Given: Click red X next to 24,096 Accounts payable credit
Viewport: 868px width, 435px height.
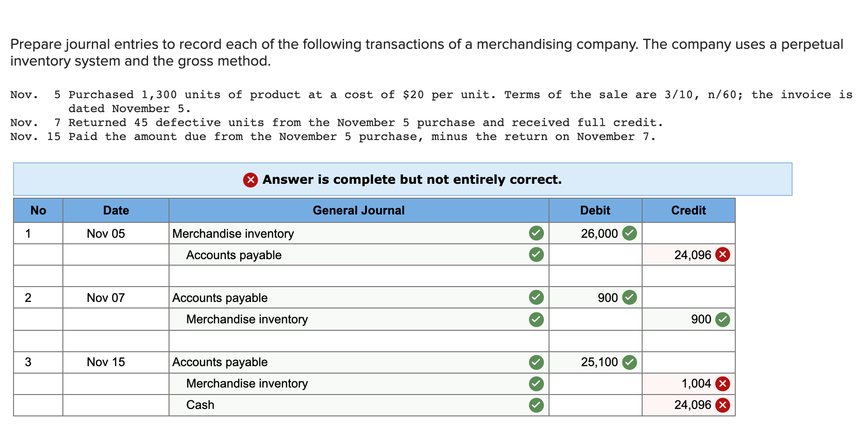Looking at the screenshot, I should pos(723,254).
